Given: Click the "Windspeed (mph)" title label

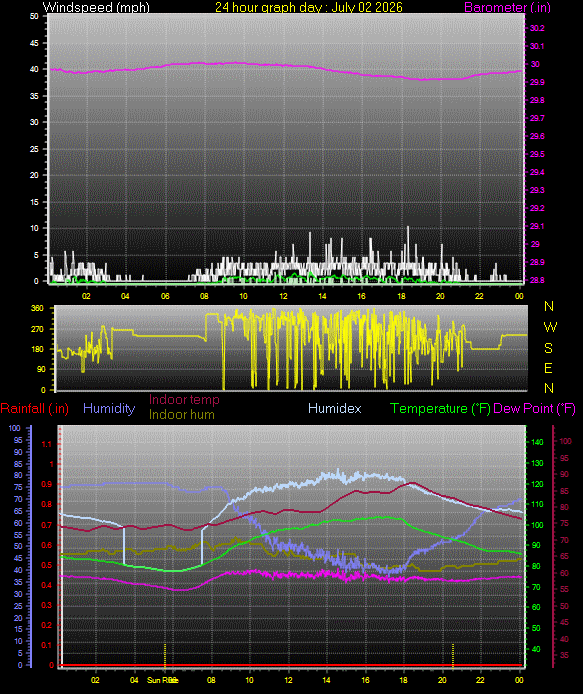Looking at the screenshot, I should [x=96, y=7].
